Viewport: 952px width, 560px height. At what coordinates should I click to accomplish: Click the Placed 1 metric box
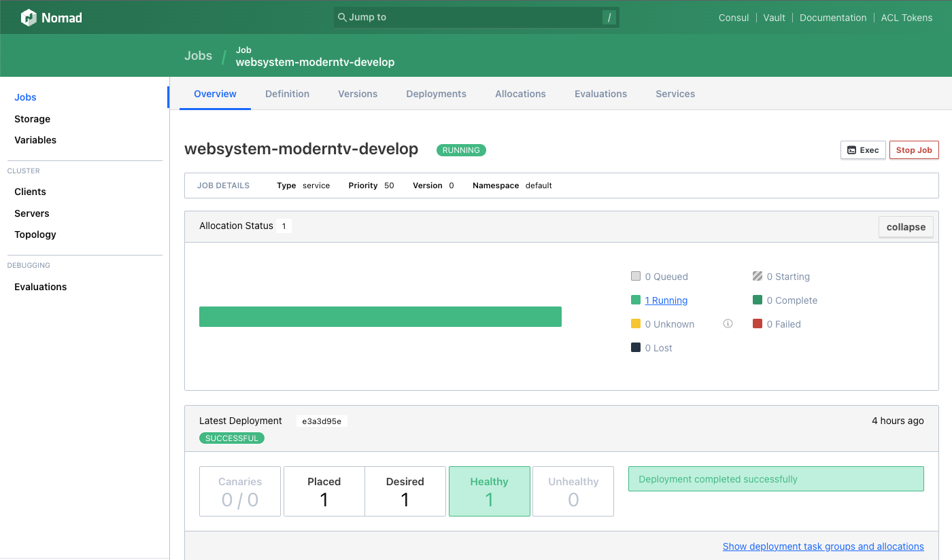coord(324,491)
